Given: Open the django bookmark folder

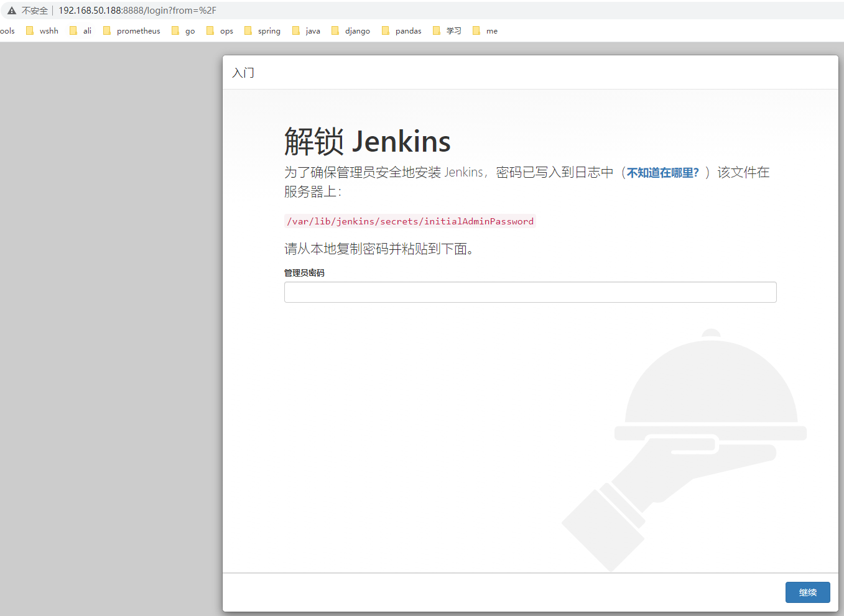Looking at the screenshot, I should [x=351, y=30].
